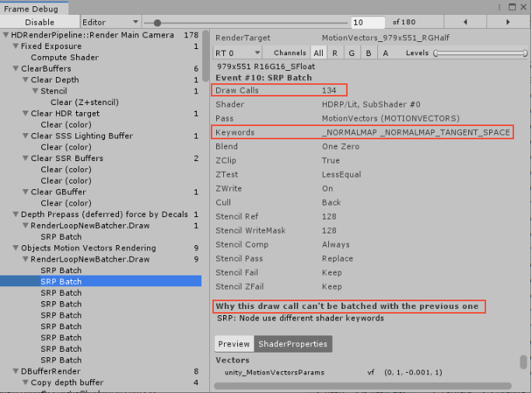Click 'SRP: Node use different shader keywords'

(300, 318)
